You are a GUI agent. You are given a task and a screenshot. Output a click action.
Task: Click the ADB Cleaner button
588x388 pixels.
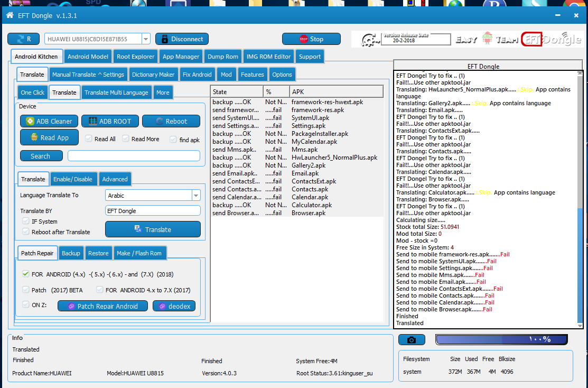point(49,121)
